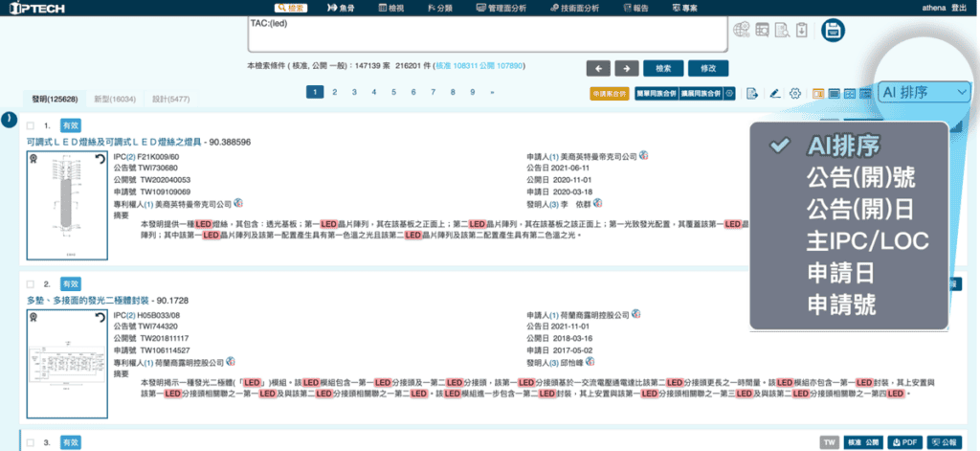Choose 主IPC/LOC sorting option
This screenshot has height=451, width=980.
pos(867,241)
